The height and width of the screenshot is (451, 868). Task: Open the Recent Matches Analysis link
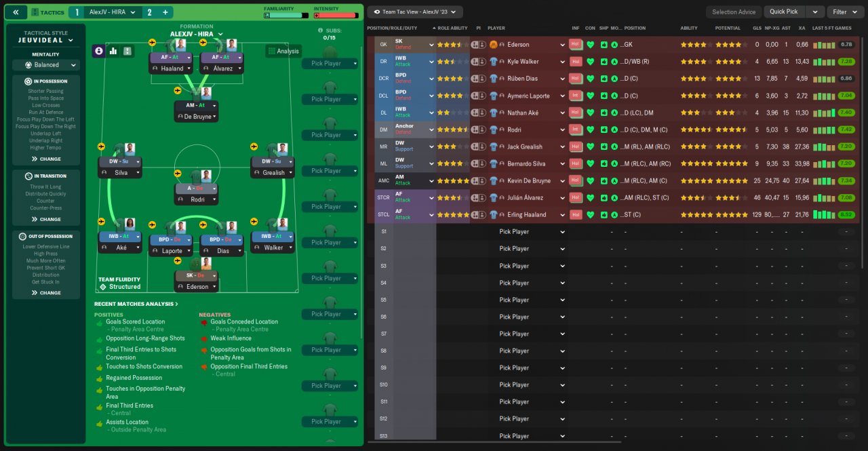pos(136,305)
